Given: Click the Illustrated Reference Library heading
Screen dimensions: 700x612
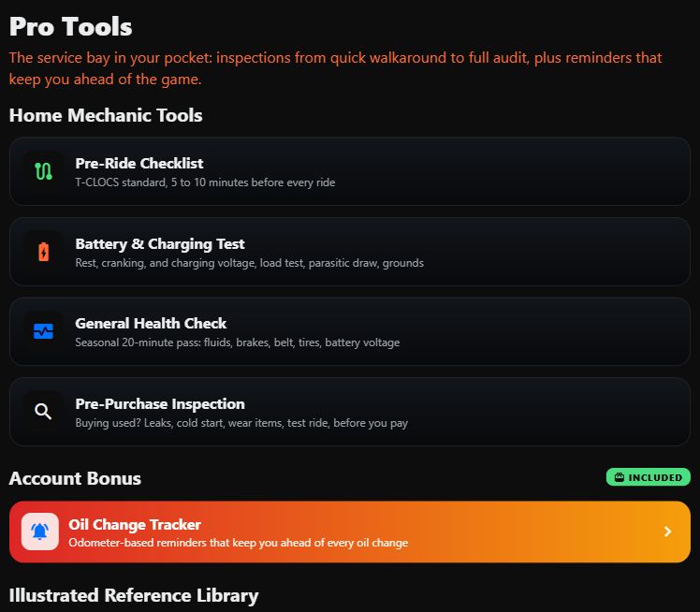Looking at the screenshot, I should (134, 595).
